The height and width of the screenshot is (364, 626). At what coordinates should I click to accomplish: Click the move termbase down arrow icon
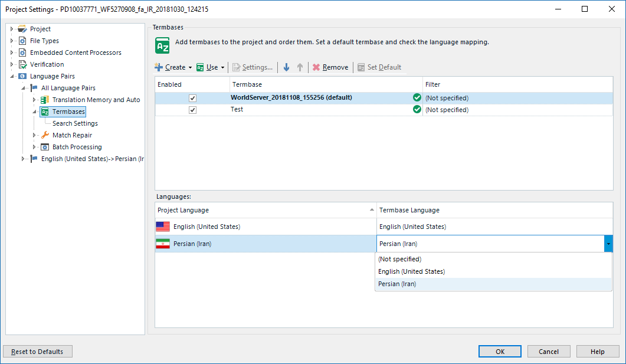[x=286, y=67]
